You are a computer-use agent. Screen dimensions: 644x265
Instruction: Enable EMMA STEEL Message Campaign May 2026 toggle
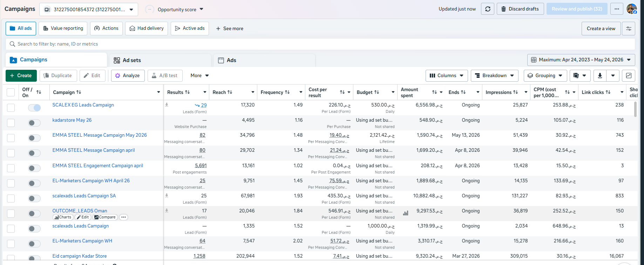[34, 138]
